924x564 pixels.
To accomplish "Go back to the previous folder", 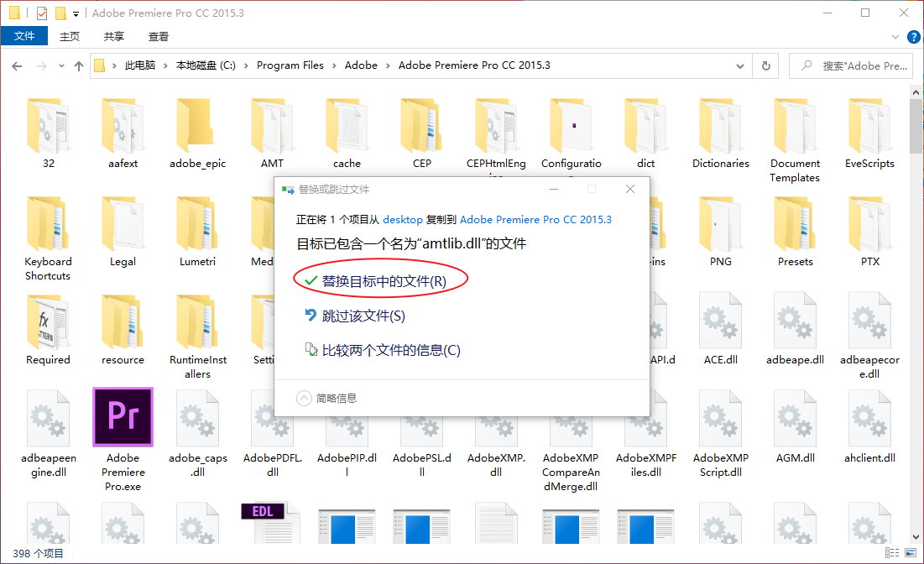I will (17, 66).
